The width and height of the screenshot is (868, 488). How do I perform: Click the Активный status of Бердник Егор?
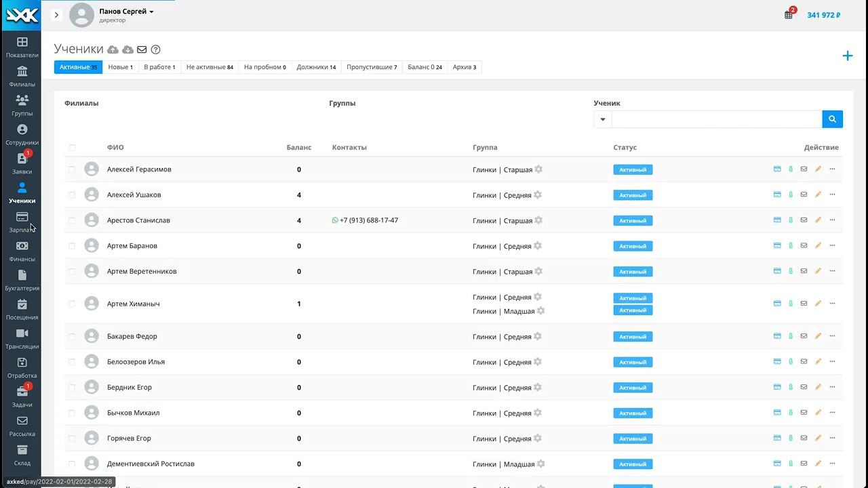pyautogui.click(x=633, y=388)
